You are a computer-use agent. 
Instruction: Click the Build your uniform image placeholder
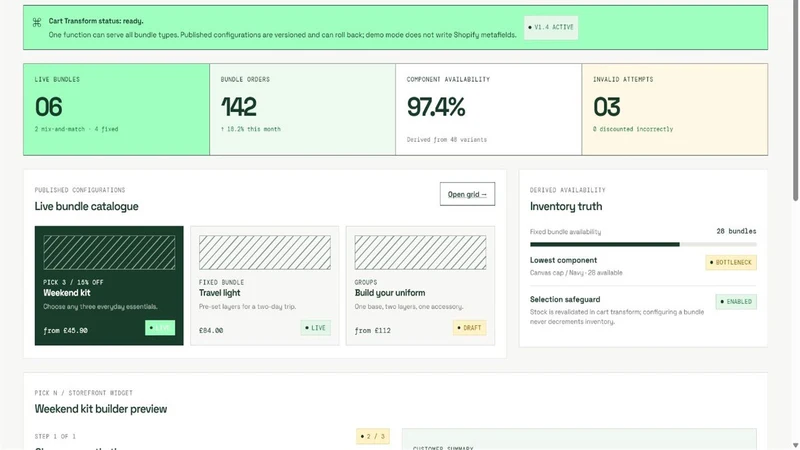tap(420, 253)
